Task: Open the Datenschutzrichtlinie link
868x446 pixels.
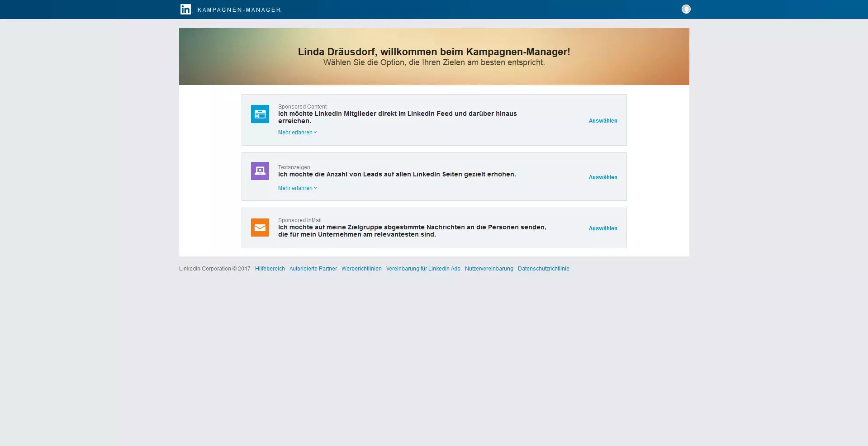Action: click(x=543, y=269)
